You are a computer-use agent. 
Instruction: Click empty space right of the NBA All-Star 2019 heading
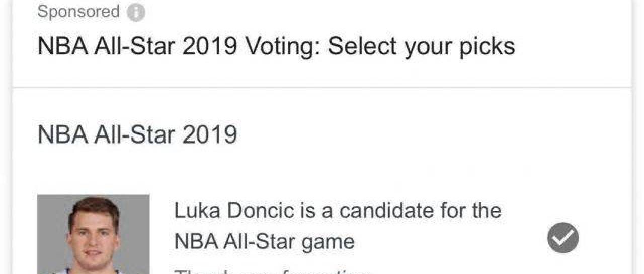[428, 134]
